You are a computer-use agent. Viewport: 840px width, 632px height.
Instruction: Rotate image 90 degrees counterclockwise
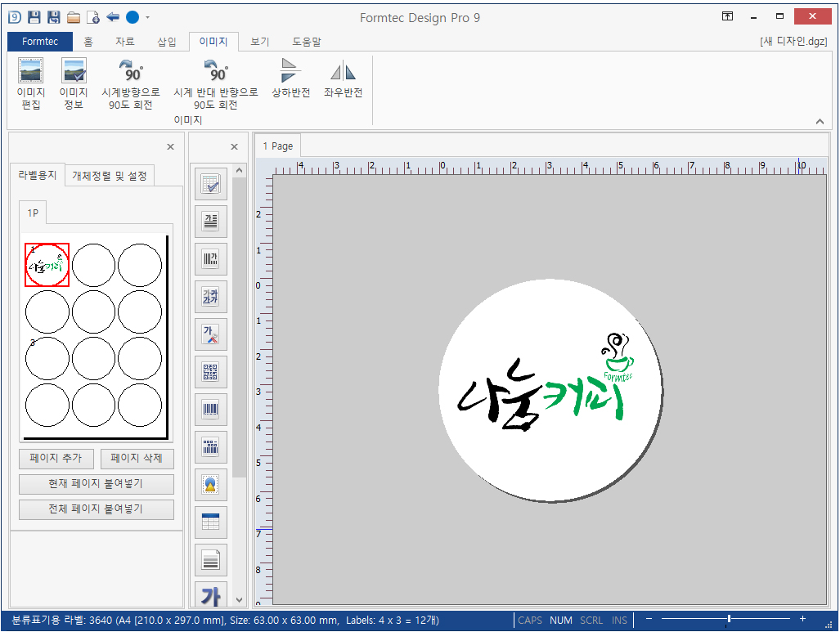(x=216, y=83)
